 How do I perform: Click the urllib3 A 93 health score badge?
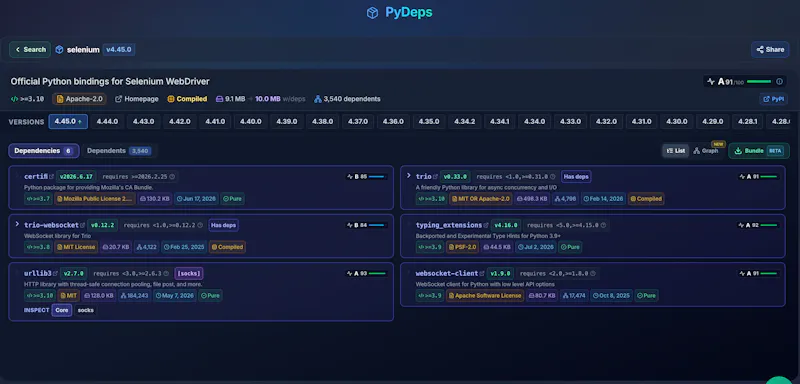pos(366,273)
